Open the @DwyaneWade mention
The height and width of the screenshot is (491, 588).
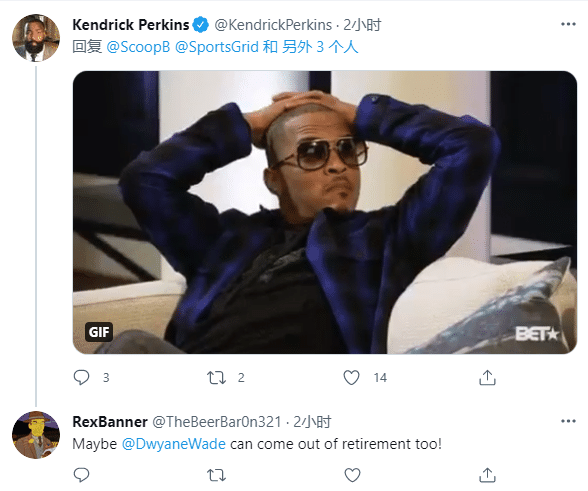174,444
